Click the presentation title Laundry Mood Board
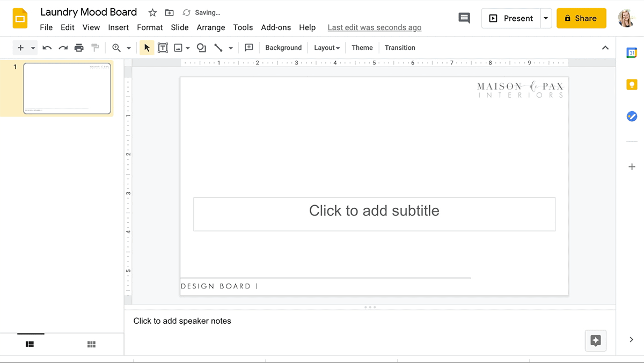Viewport: 644px width, 363px height. coord(89,12)
